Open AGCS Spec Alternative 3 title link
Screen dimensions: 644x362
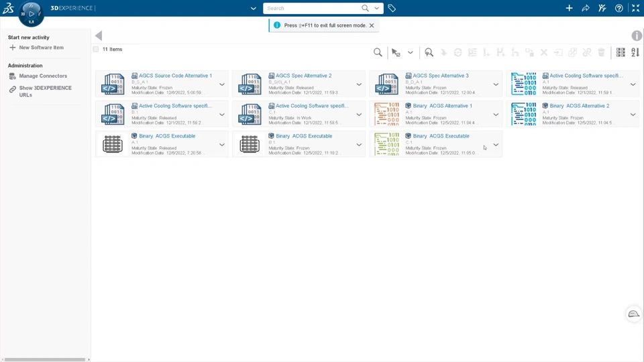click(x=441, y=76)
